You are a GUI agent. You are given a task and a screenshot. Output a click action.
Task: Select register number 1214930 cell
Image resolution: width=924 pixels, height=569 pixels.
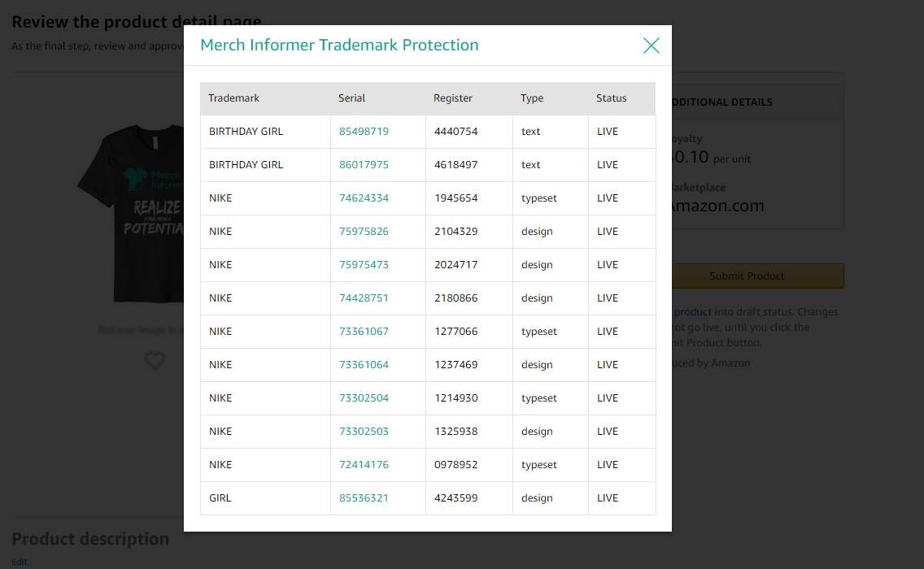pyautogui.click(x=469, y=398)
